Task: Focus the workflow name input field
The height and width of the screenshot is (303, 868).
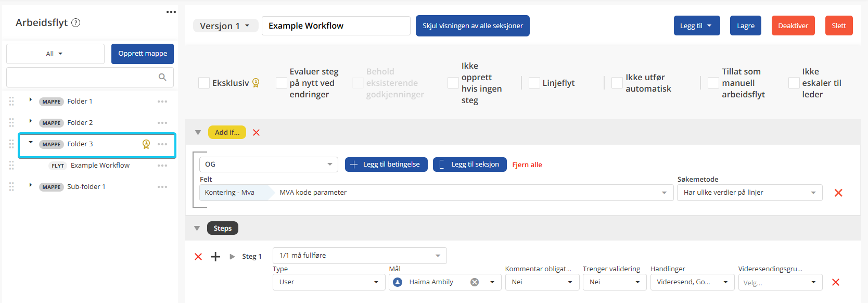Action: 336,26
